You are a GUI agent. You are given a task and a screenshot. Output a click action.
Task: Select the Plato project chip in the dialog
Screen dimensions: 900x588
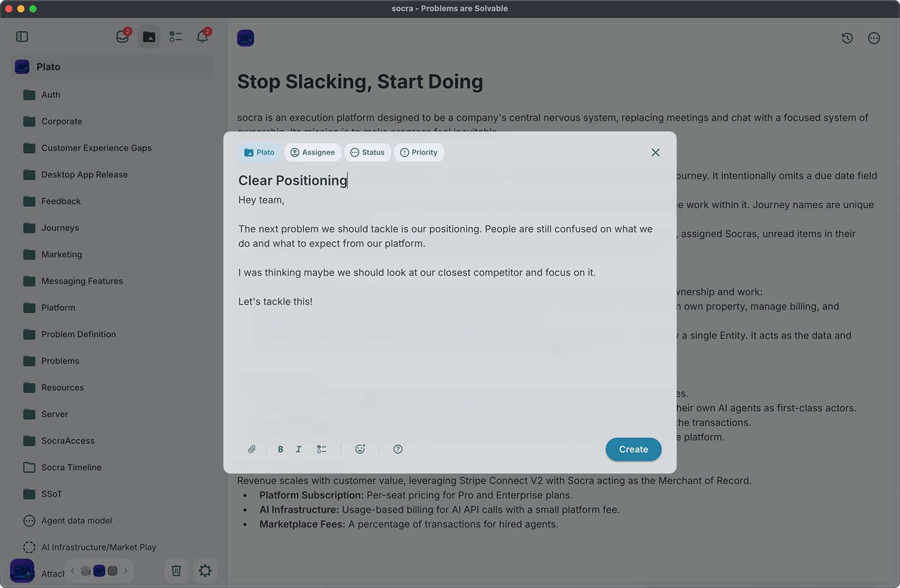tap(259, 152)
